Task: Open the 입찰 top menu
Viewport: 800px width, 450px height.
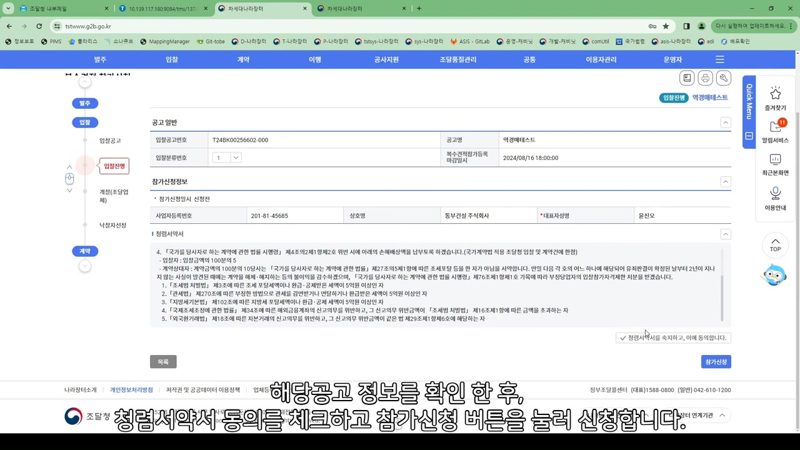Action: [171, 60]
